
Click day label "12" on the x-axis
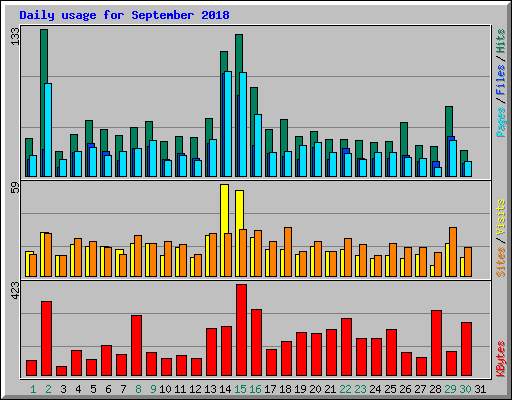tap(195, 389)
